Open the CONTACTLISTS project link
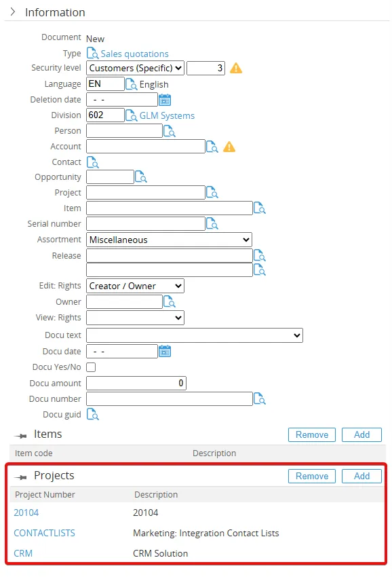 pyautogui.click(x=45, y=533)
